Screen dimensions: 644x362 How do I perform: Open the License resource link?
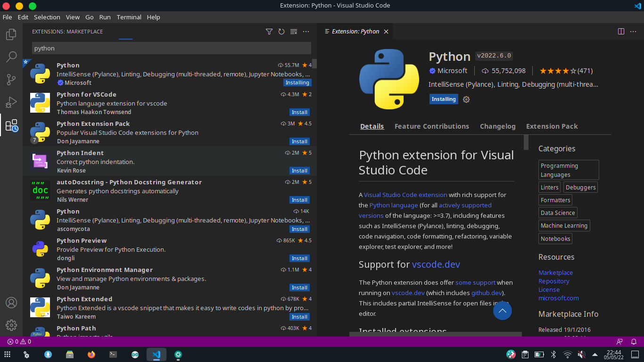tap(549, 290)
